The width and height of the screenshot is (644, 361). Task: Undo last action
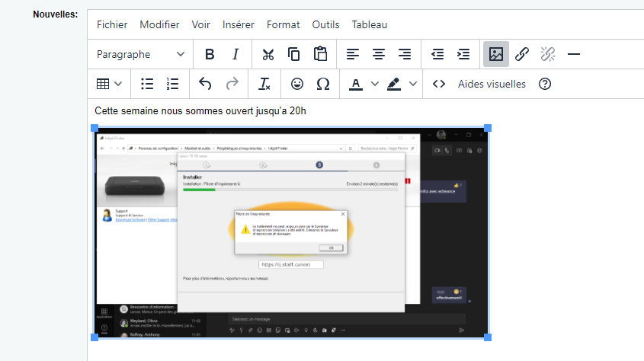pos(205,84)
